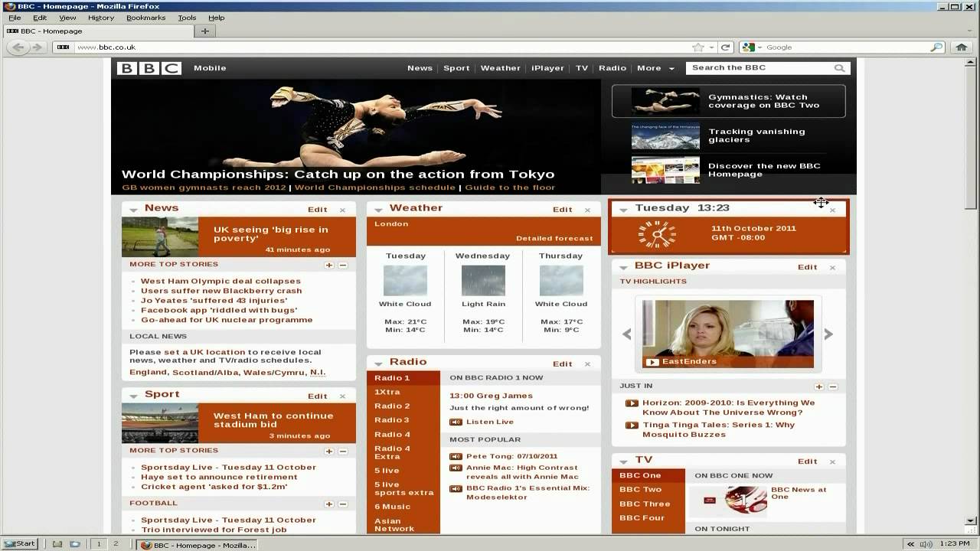
Task: Open the History menu
Action: click(101, 18)
